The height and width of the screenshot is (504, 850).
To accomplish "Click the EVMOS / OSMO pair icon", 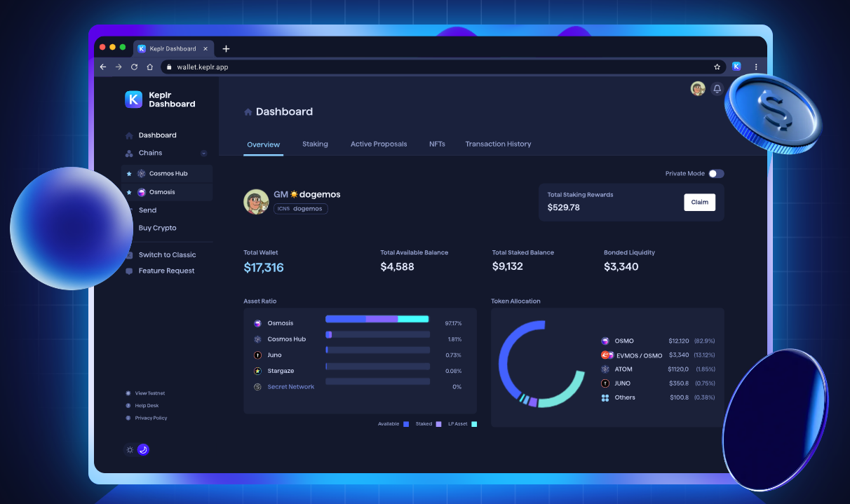I will tap(607, 355).
